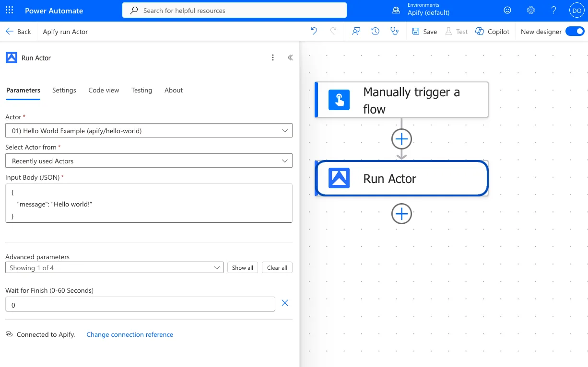
Task: Click into the Input Body JSON field
Action: pos(149,203)
